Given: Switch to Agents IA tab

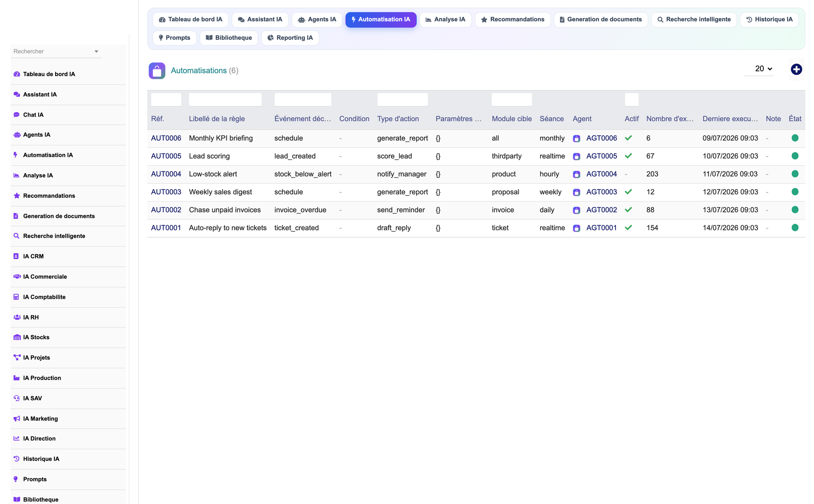Looking at the screenshot, I should pos(317,20).
